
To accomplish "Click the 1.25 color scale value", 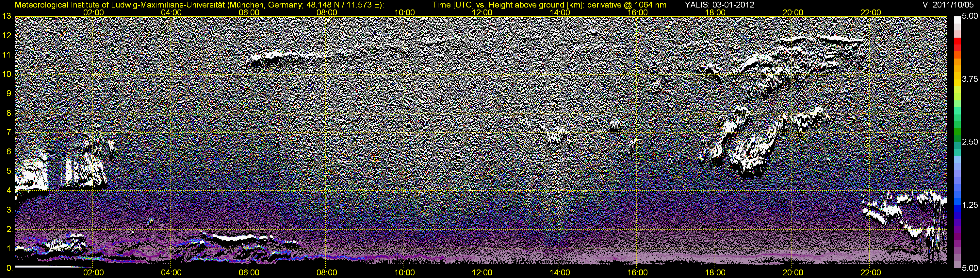I will click(x=970, y=205).
